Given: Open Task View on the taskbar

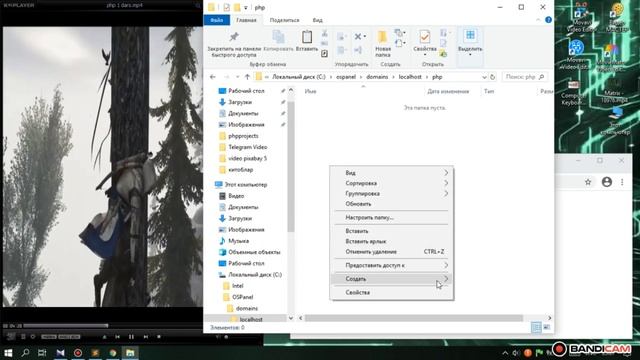Looking at the screenshot, I should coord(42,352).
